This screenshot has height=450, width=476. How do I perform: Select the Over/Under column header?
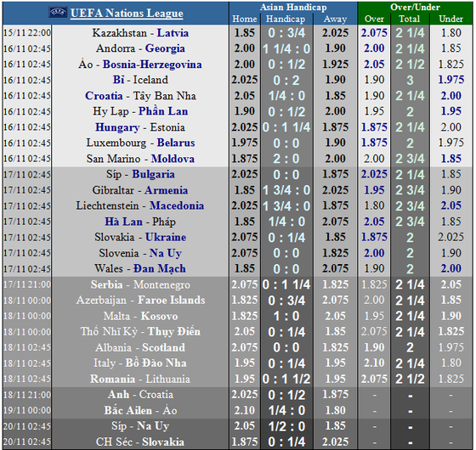415,8
